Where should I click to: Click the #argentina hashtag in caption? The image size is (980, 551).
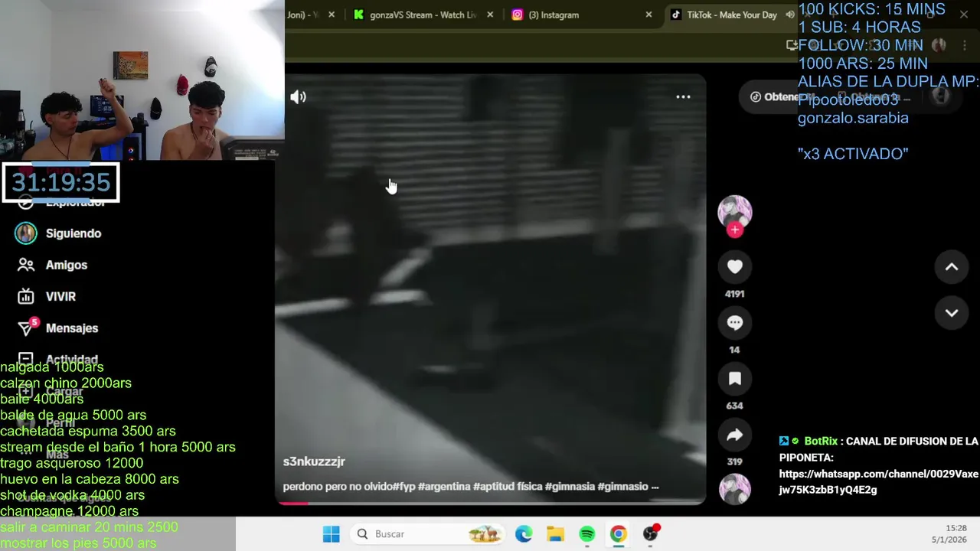(x=444, y=487)
